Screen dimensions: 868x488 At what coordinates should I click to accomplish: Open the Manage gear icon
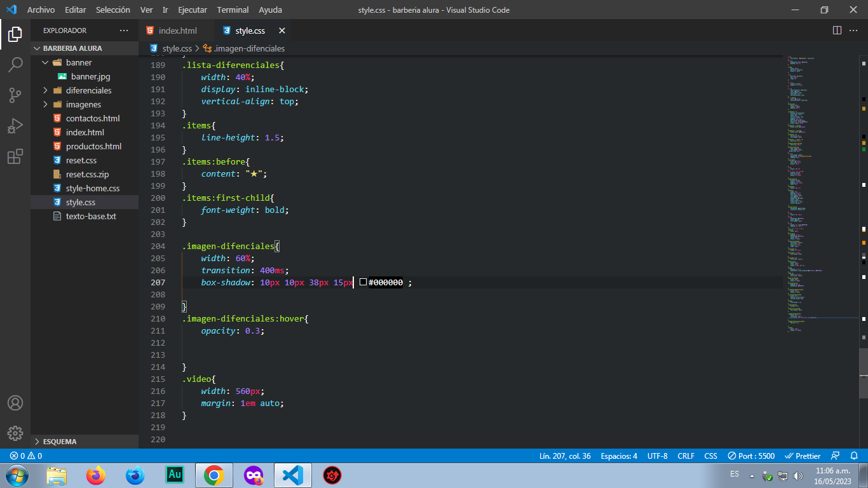click(x=15, y=433)
